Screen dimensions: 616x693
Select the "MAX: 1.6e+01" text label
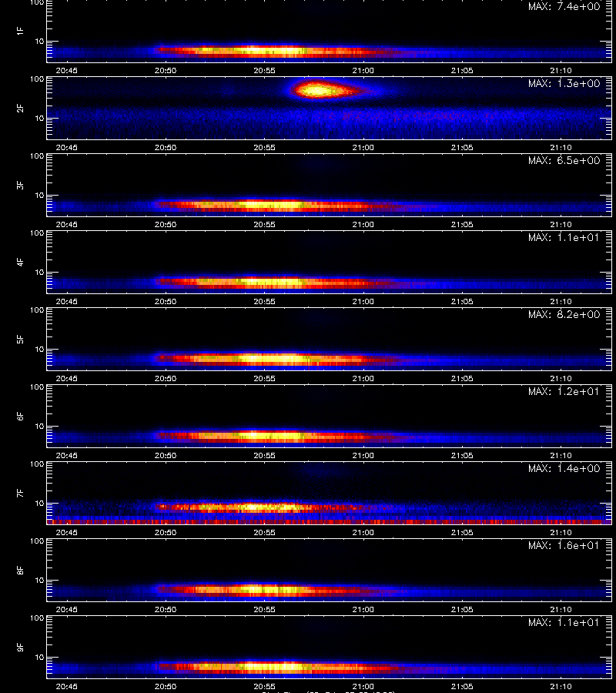(x=564, y=545)
